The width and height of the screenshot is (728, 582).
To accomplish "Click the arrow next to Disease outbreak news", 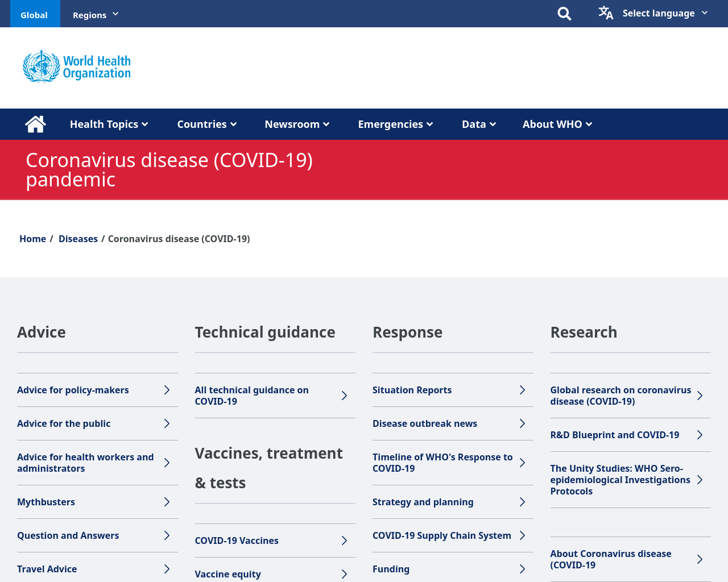I will [x=522, y=423].
